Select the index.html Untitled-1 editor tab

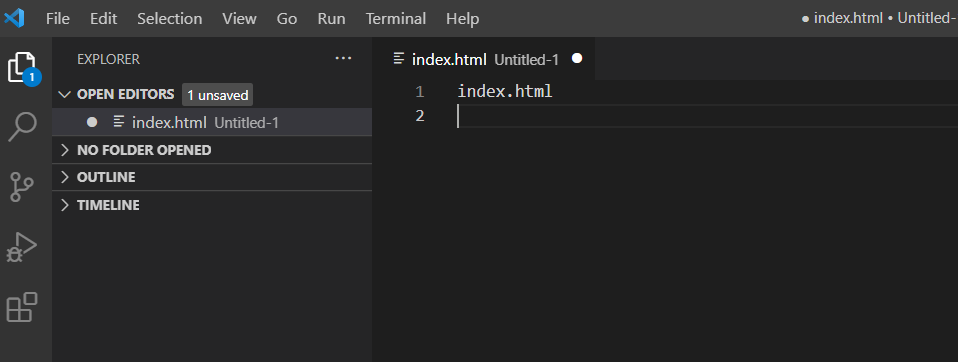click(x=483, y=59)
